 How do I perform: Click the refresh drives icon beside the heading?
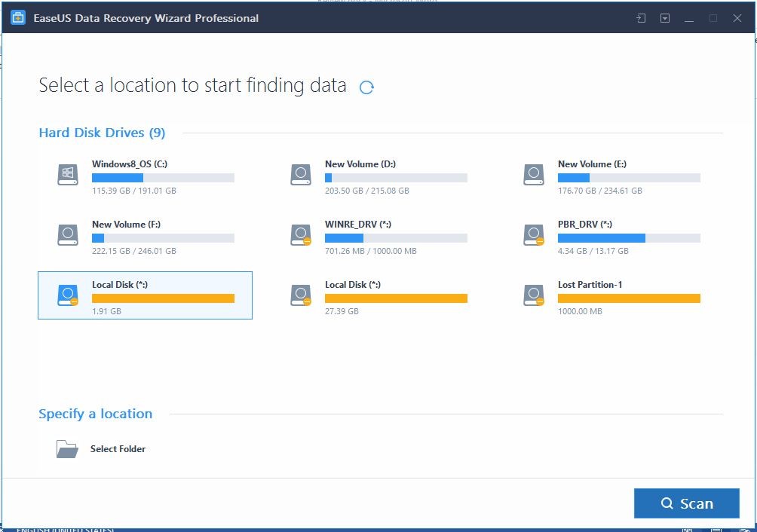tap(366, 87)
